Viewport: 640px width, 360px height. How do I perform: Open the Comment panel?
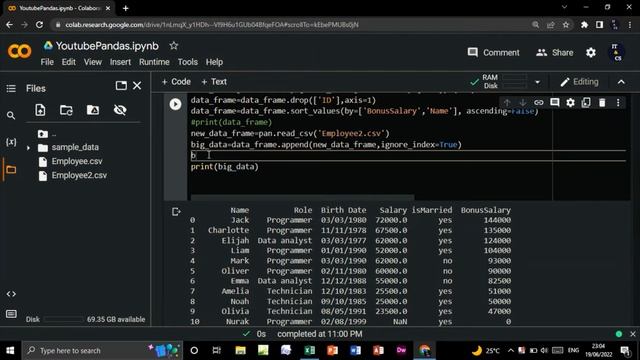[493, 53]
